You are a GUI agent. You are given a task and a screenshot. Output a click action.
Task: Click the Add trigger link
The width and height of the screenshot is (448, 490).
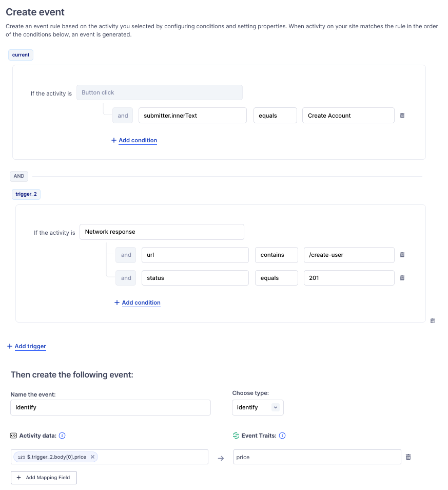point(26,346)
